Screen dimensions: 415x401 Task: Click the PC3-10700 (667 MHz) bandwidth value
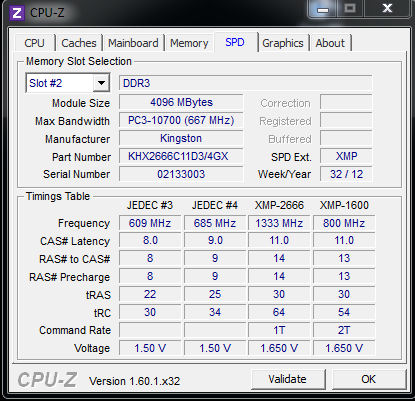pyautogui.click(x=181, y=120)
